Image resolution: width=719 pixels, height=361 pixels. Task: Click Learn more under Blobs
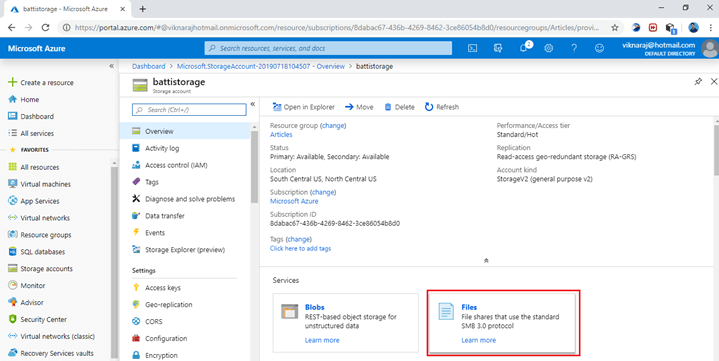(x=322, y=340)
